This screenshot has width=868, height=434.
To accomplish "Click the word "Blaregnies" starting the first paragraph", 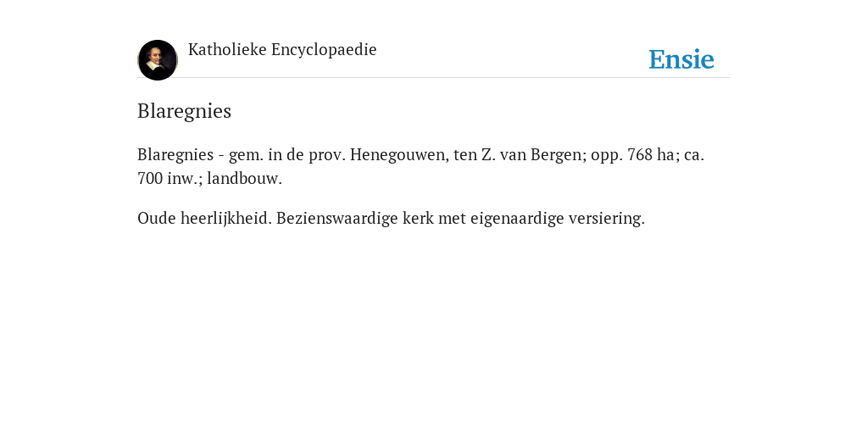I will [x=175, y=154].
